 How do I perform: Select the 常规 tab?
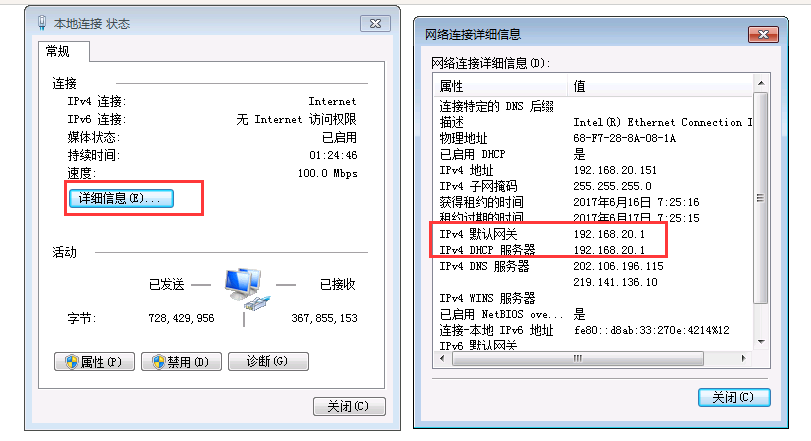(58, 51)
